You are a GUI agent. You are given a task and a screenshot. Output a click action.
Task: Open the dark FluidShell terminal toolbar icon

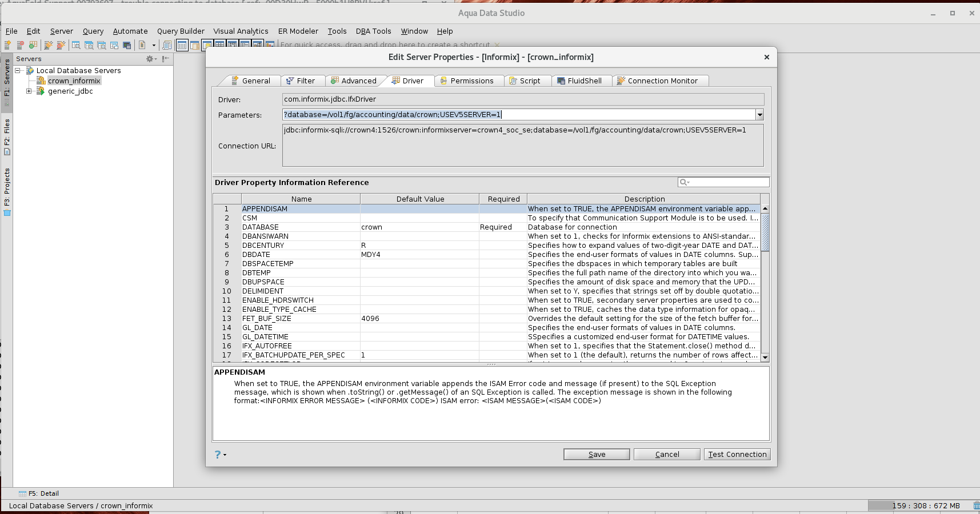tap(127, 45)
